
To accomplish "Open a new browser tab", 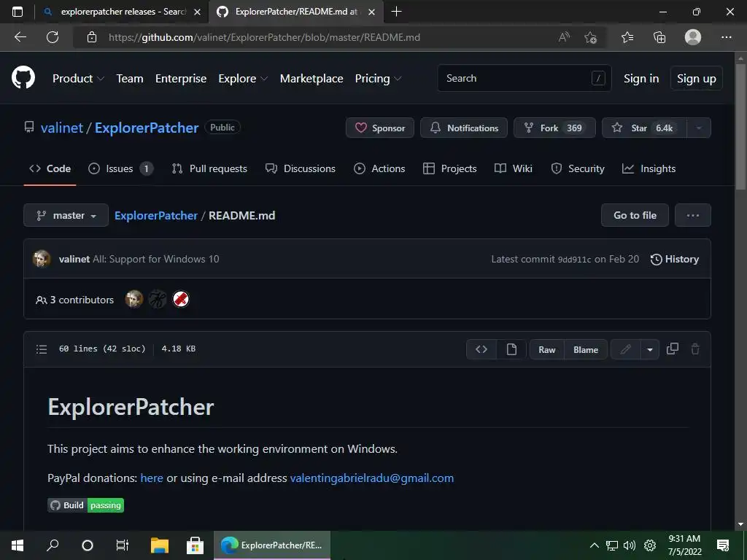I will pyautogui.click(x=396, y=12).
